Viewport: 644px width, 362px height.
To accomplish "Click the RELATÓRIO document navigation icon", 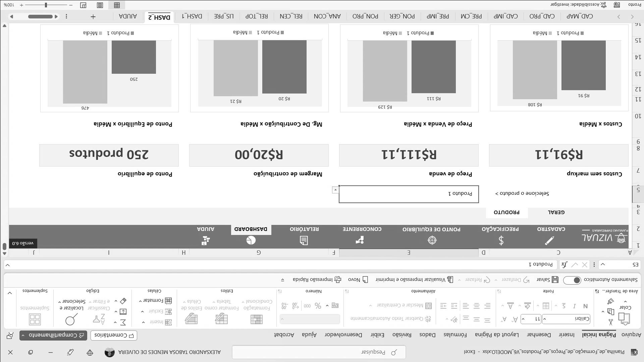I will pyautogui.click(x=304, y=240).
